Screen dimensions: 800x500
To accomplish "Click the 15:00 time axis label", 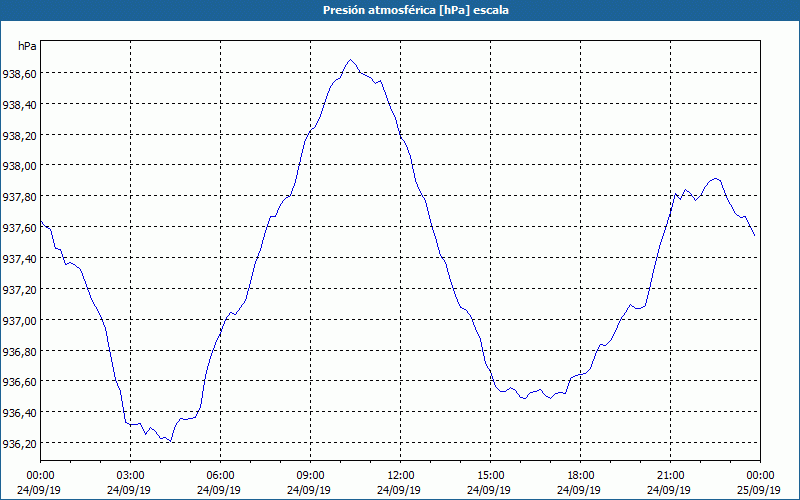I will (490, 476).
